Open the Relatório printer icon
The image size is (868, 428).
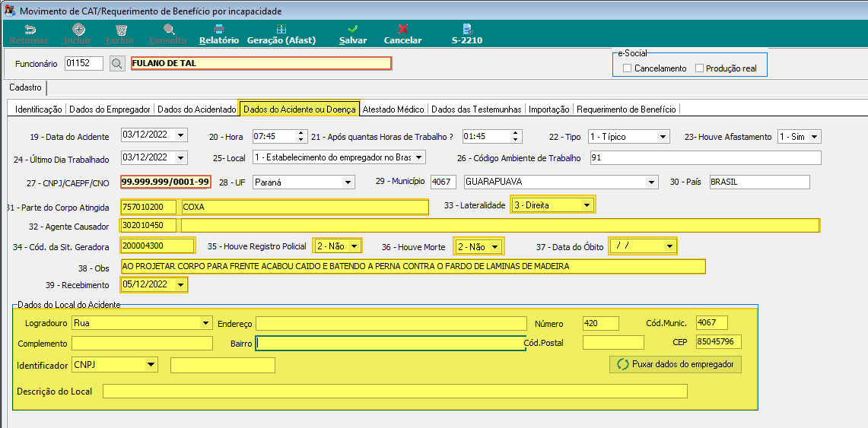pyautogui.click(x=219, y=30)
